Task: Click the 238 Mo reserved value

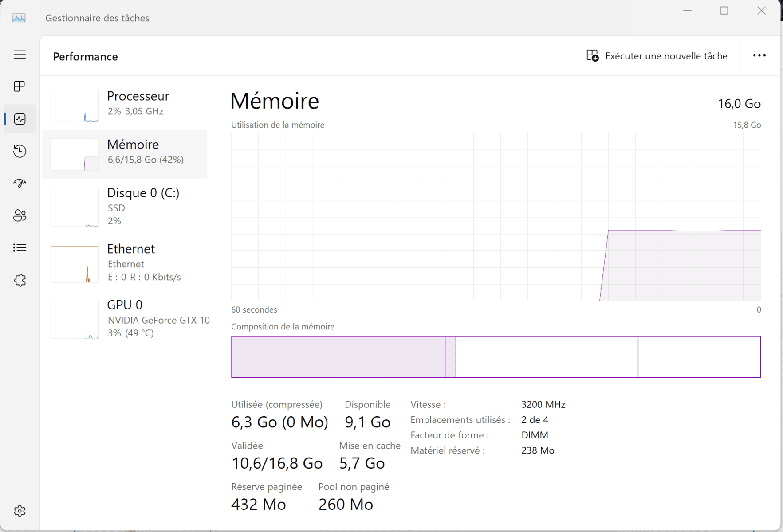Action: point(538,450)
